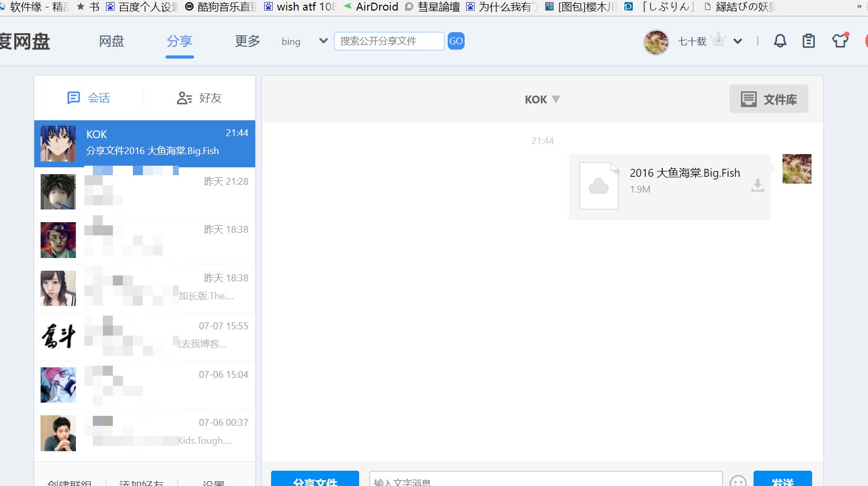Open 文件库 via its document icon

[748, 99]
